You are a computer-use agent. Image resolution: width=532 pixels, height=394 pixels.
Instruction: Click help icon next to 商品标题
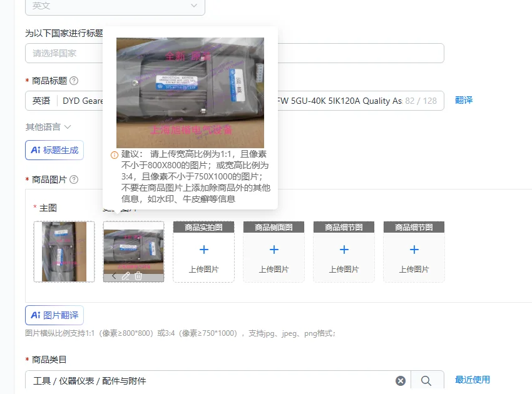[x=74, y=81]
